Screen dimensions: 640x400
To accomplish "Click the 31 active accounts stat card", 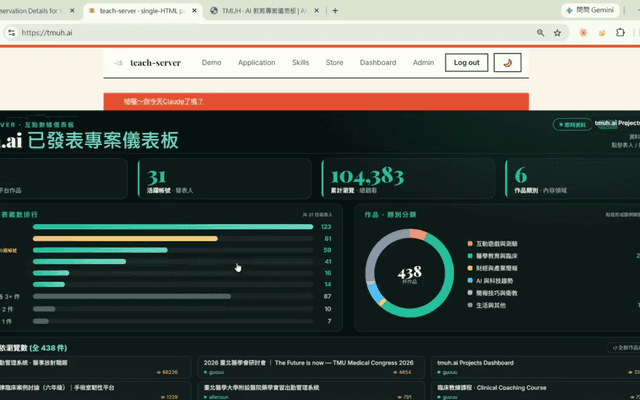I will (224, 179).
